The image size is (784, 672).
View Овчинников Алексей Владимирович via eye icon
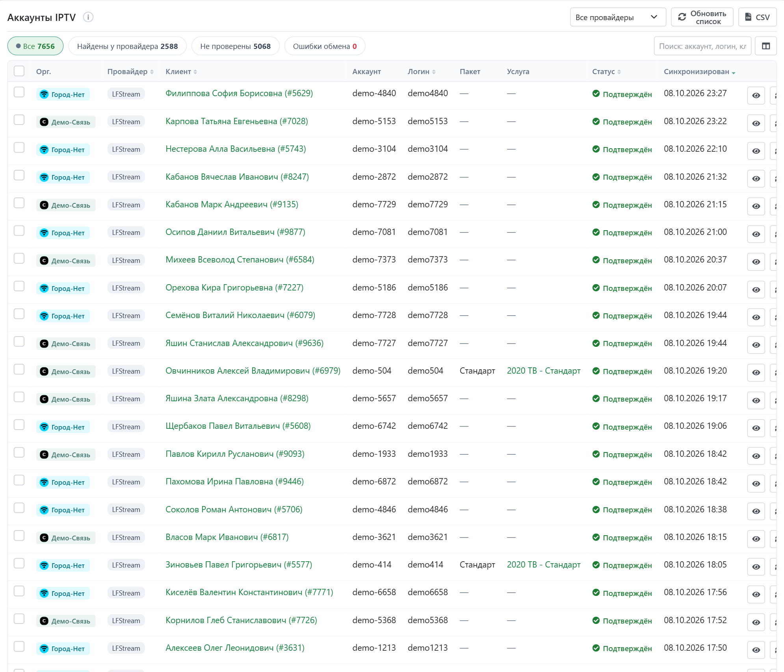756,372
